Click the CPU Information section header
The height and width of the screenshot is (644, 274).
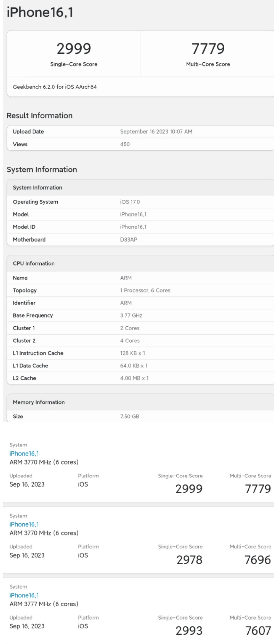[34, 263]
